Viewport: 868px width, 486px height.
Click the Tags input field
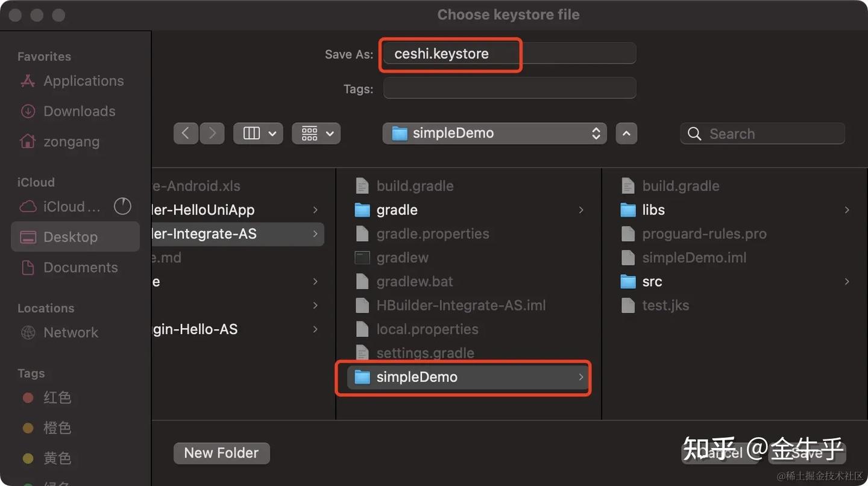pos(509,89)
